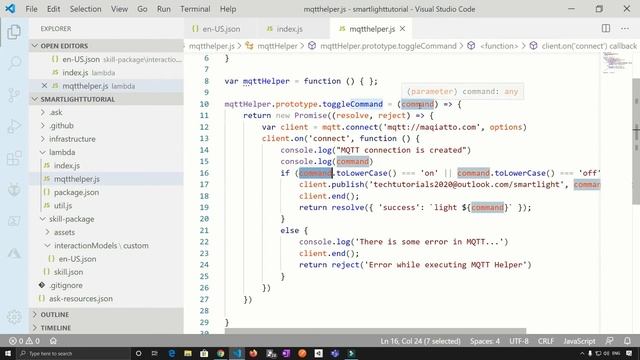
Task: Click the code minimap preview
Action: pos(616,64)
